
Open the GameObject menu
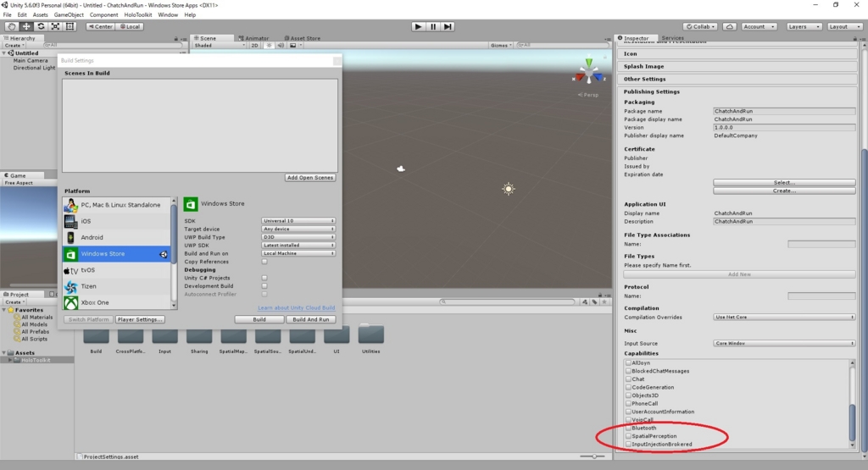tap(69, 15)
